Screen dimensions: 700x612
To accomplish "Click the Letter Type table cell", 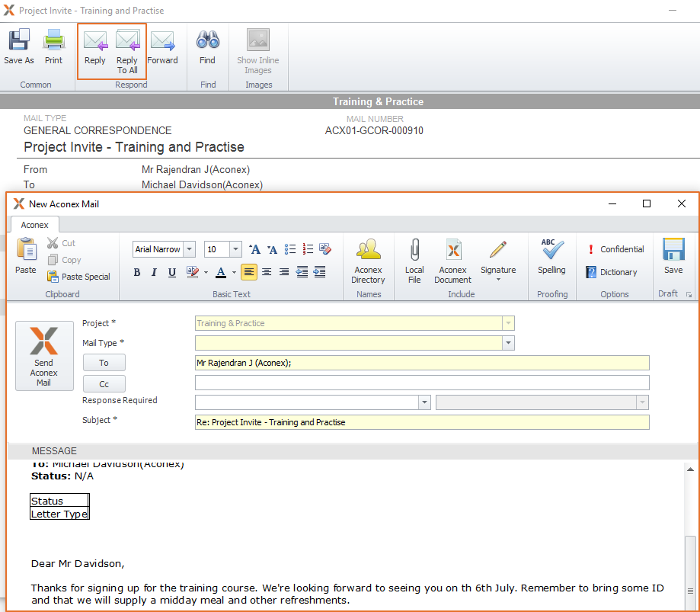I will click(59, 513).
